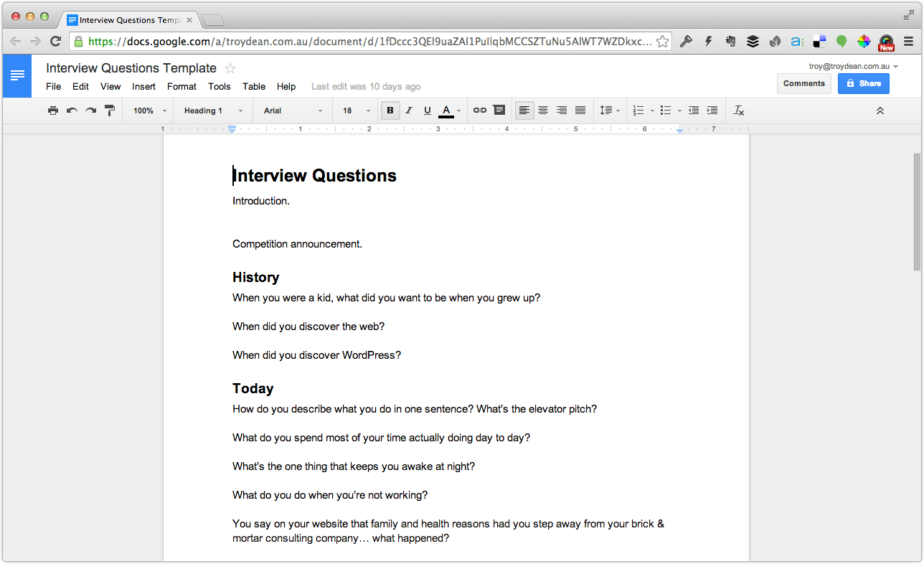
Task: Click the Clear formatting icon
Action: click(739, 111)
